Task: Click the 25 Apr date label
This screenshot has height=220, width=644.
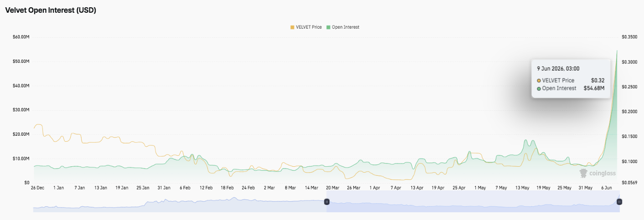Action: 459,188
